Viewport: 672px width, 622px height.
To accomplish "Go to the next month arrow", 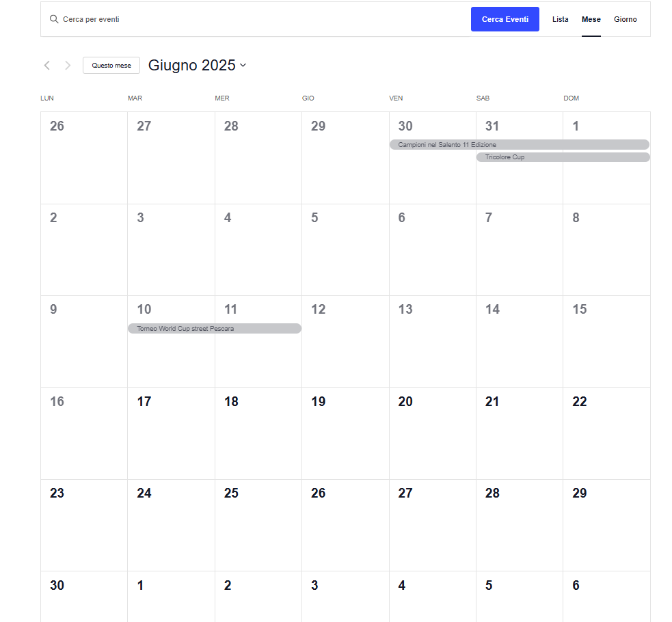I will click(x=68, y=65).
